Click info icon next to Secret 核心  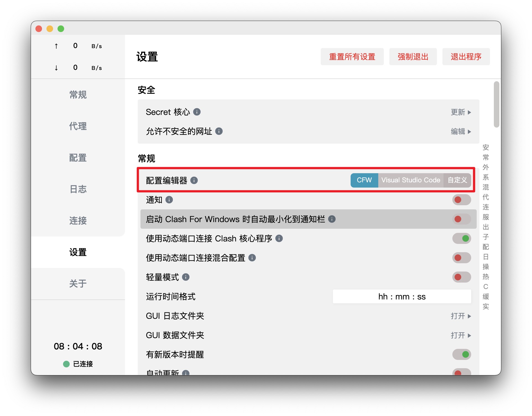click(x=197, y=112)
